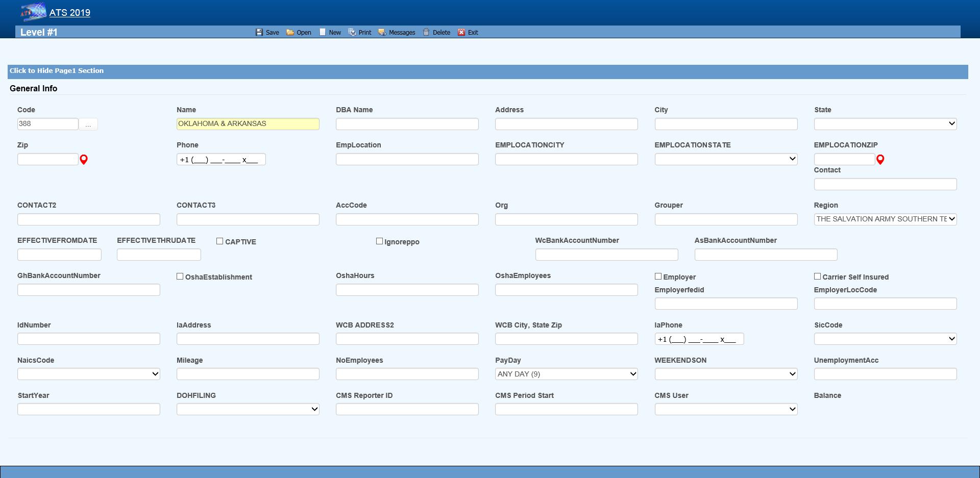Collapse section via Click to Hide Page1 Section
The height and width of the screenshot is (478, 980).
[57, 71]
